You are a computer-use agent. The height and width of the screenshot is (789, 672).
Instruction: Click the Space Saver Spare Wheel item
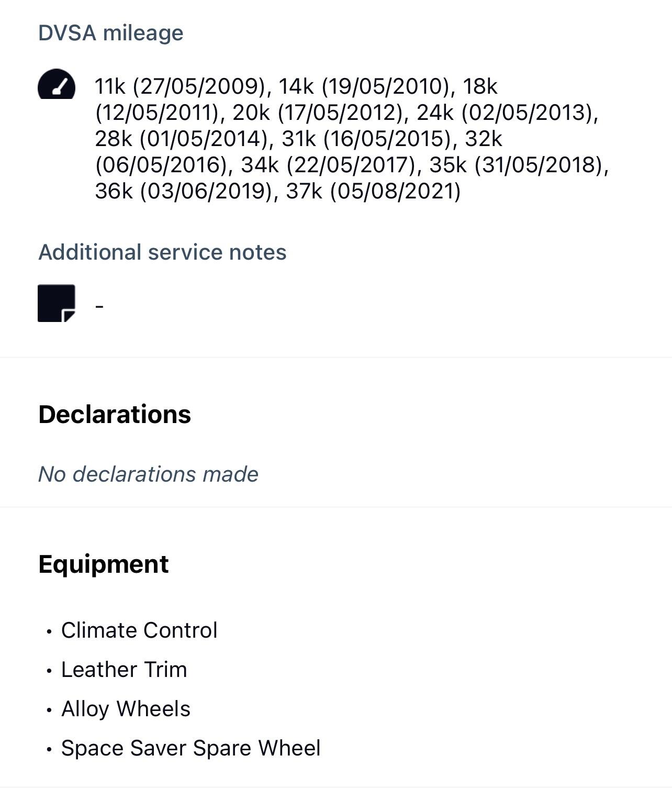[191, 748]
